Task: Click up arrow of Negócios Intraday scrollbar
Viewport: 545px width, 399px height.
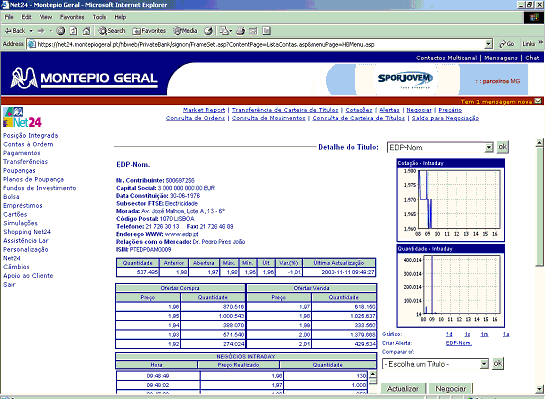Action: (373, 374)
